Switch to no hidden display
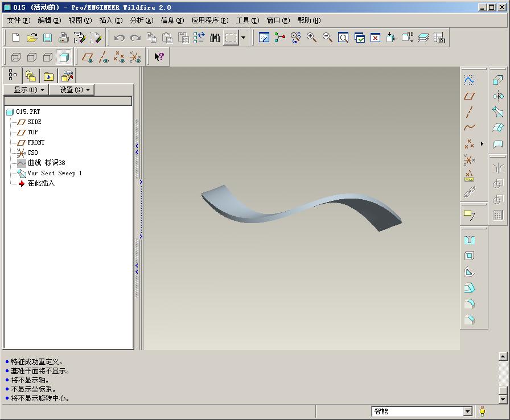510x420 pixels. 47,57
